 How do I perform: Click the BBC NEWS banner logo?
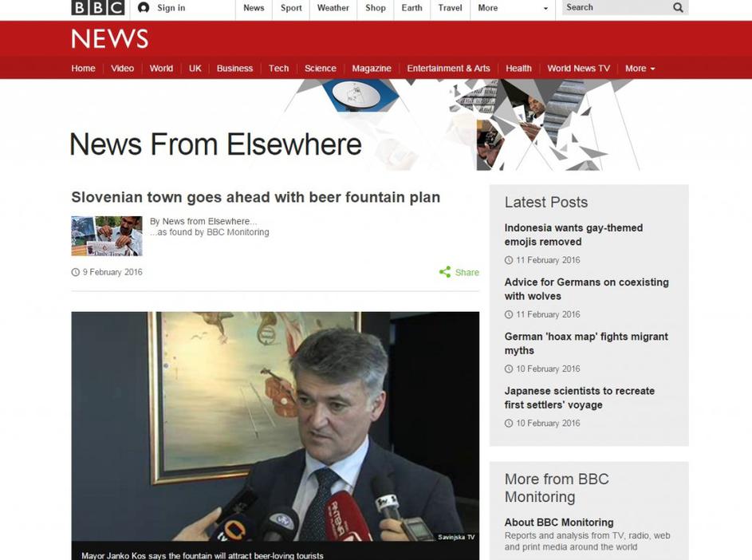(x=110, y=39)
